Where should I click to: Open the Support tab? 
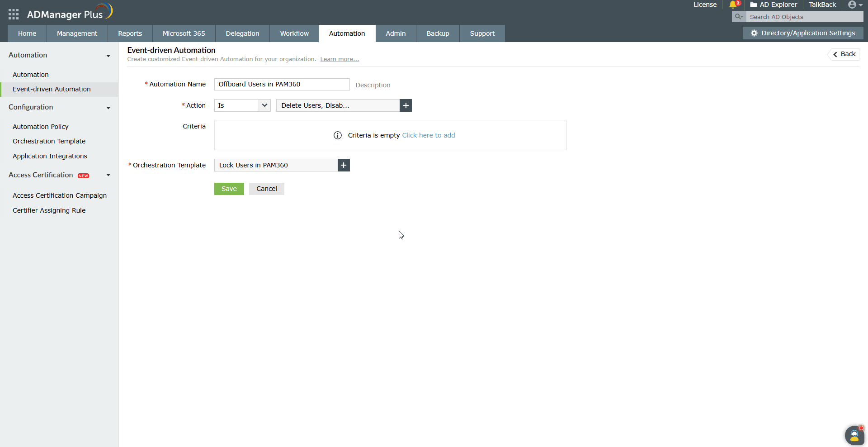(x=482, y=33)
